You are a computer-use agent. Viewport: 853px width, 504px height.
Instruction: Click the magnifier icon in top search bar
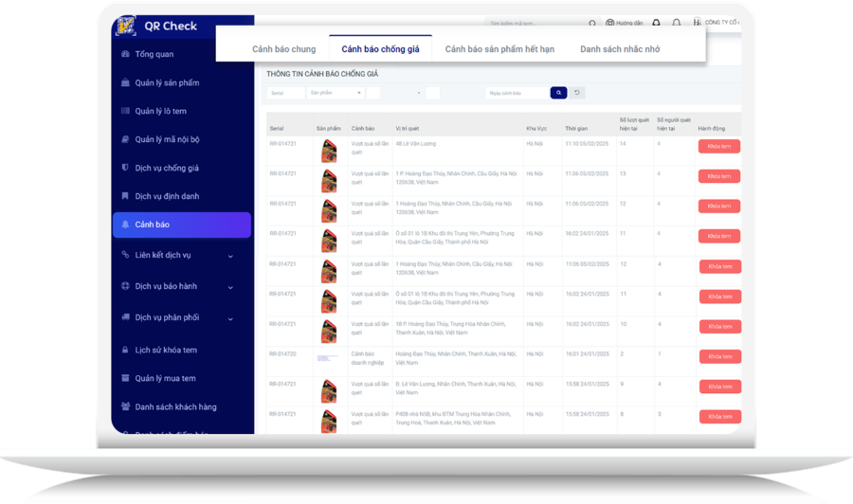591,24
